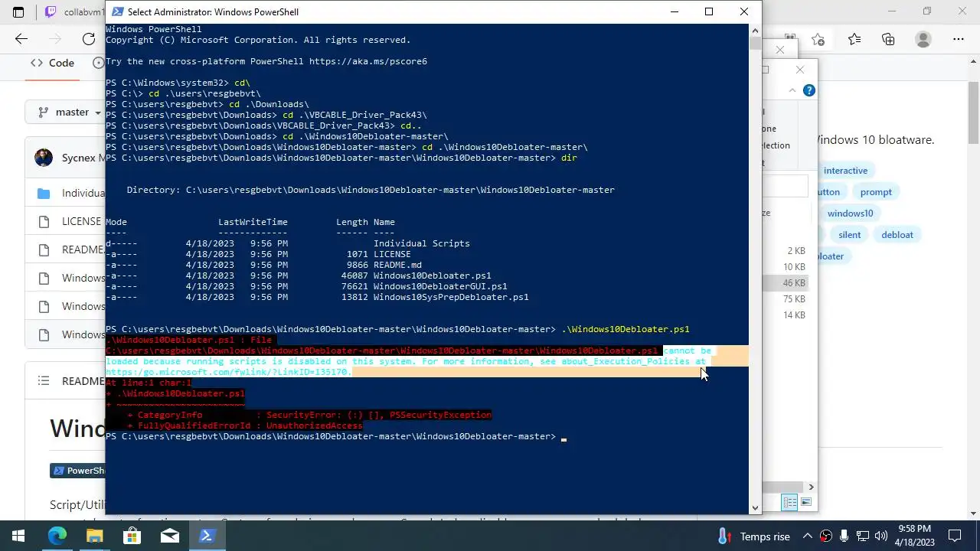Open the Action Center notifications

point(955,536)
